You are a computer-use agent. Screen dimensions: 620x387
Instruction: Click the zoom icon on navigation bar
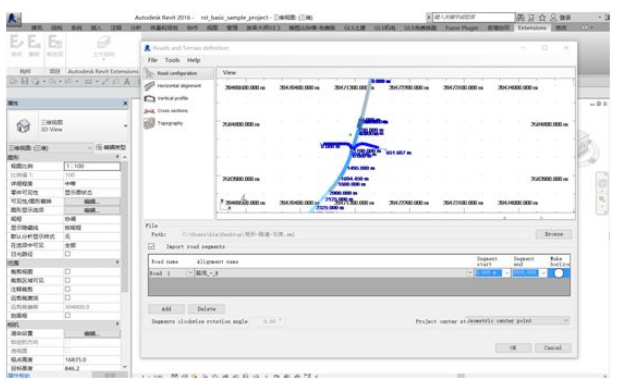tap(602, 199)
